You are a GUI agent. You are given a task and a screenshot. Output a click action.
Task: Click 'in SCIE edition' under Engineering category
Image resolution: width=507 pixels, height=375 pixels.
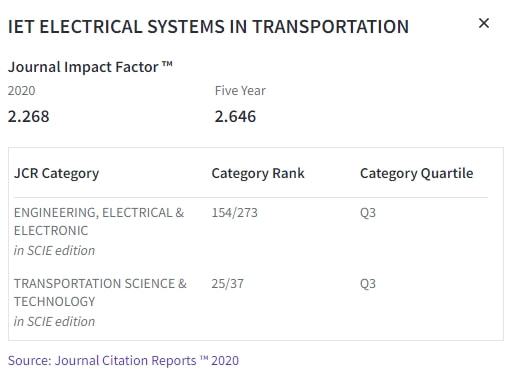(54, 251)
